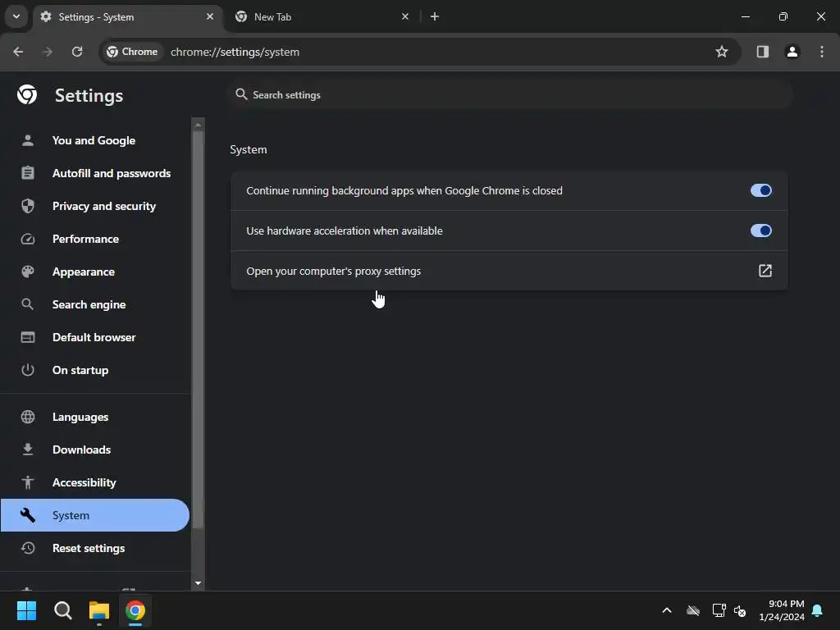This screenshot has height=630, width=840.
Task: Open Windows taskbar search
Action: (63, 610)
